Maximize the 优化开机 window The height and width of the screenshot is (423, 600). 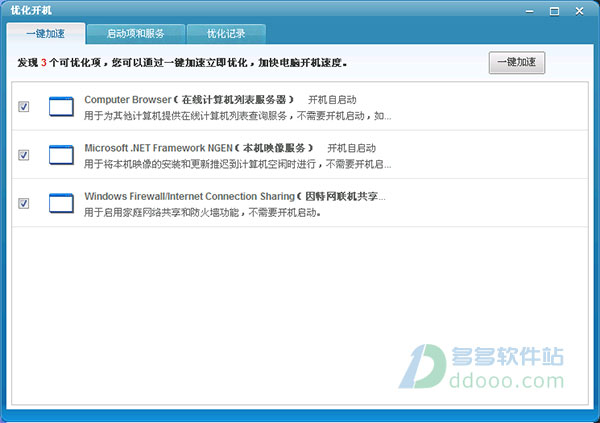(554, 11)
